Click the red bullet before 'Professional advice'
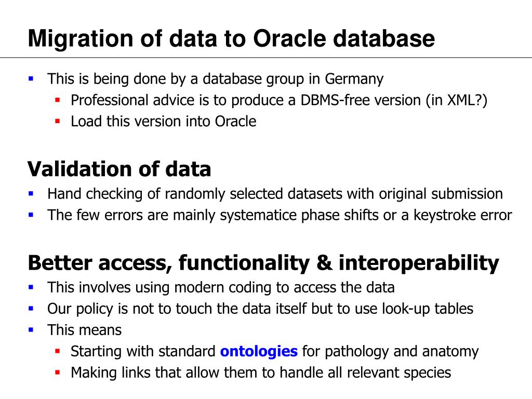This screenshot has width=532, height=399. pyautogui.click(x=57, y=100)
